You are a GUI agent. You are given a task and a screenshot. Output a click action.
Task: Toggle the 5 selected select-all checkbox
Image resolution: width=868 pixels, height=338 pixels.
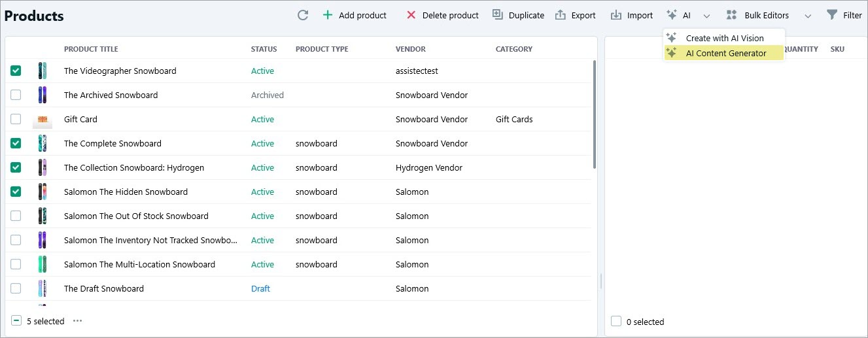16,321
